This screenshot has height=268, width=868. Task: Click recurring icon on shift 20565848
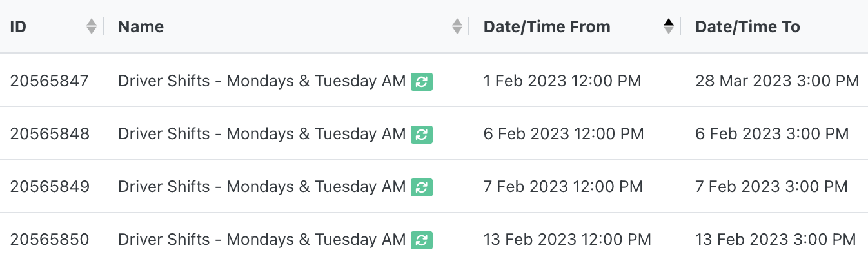point(422,134)
